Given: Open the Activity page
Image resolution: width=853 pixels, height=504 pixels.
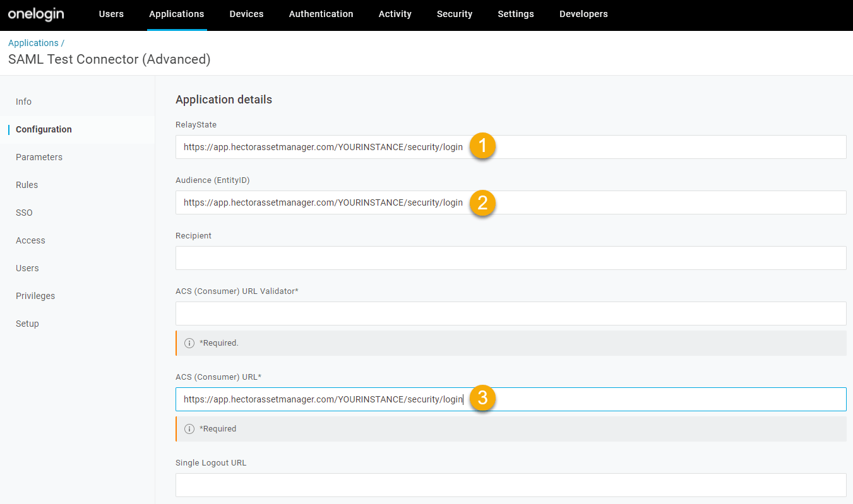Looking at the screenshot, I should pos(395,14).
